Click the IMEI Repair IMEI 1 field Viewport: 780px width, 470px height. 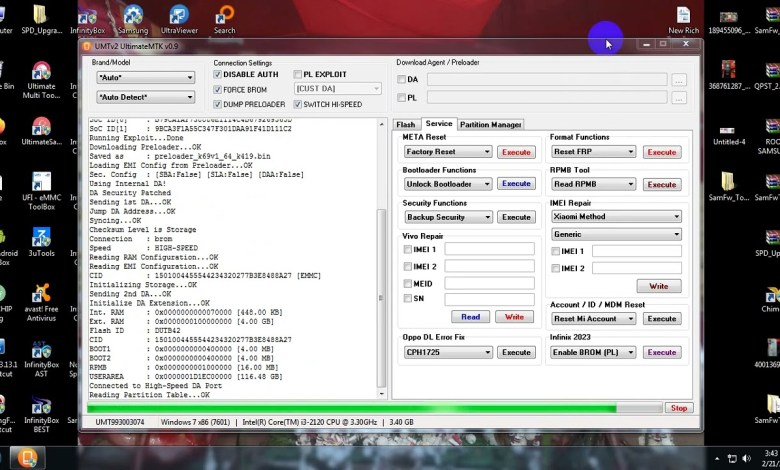636,251
